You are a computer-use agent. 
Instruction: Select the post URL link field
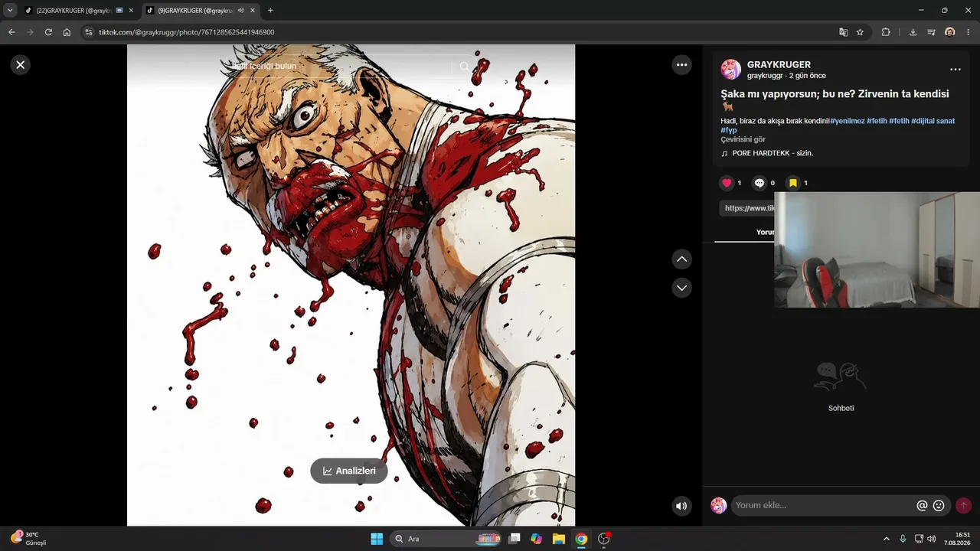[747, 208]
